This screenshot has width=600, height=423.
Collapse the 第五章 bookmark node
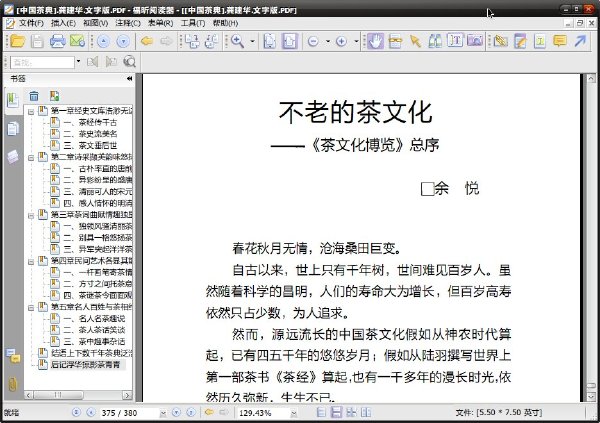[x=31, y=308]
